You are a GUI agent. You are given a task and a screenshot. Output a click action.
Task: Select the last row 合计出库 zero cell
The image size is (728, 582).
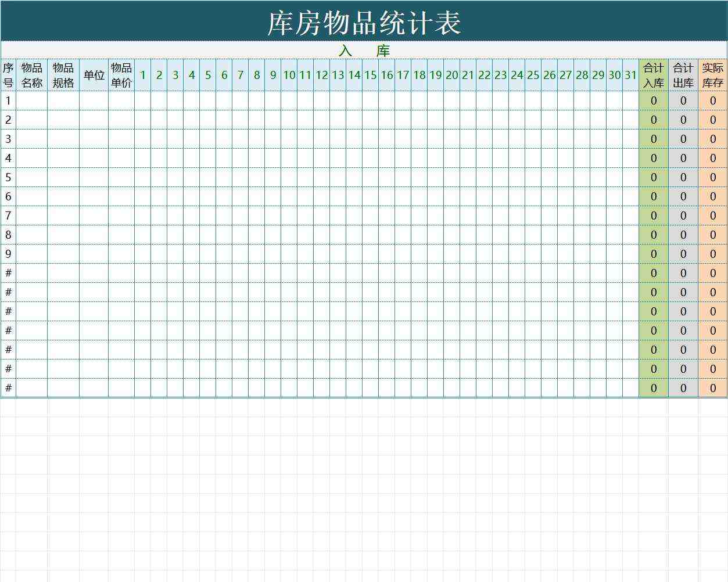[x=683, y=387]
